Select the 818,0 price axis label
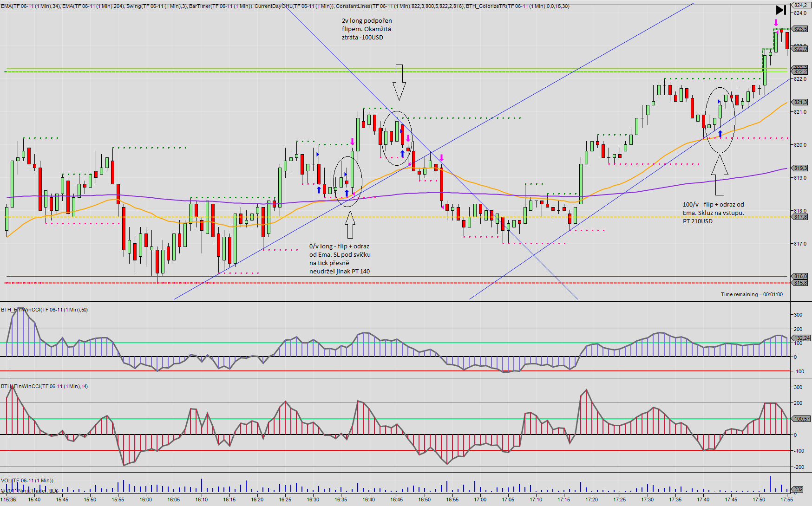Viewport: 812px width, 506px height. 800,211
